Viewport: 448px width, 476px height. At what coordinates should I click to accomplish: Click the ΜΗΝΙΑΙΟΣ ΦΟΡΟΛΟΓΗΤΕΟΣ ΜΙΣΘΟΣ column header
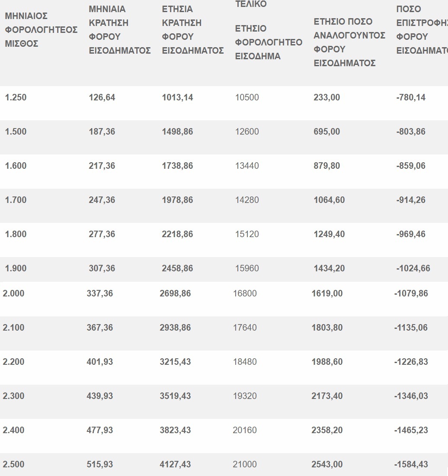point(41,30)
